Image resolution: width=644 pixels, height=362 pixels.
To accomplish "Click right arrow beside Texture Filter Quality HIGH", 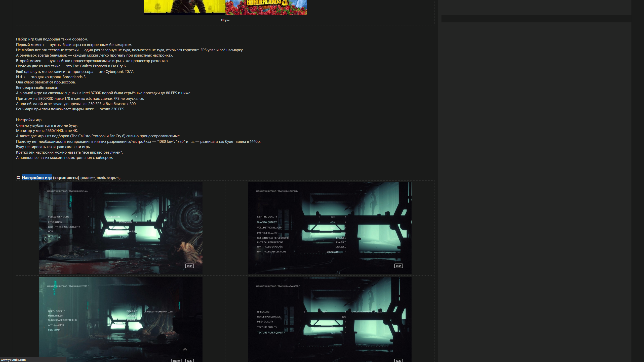I will pos(346,333).
